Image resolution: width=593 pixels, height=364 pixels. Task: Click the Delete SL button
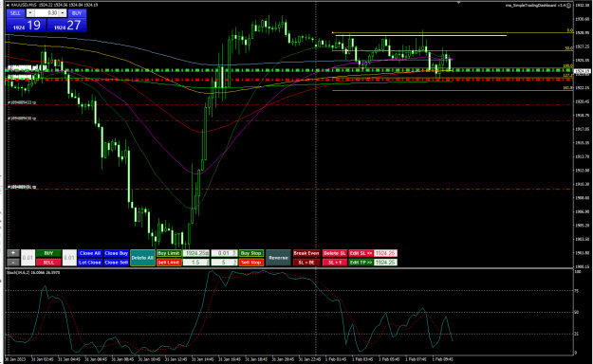click(335, 253)
